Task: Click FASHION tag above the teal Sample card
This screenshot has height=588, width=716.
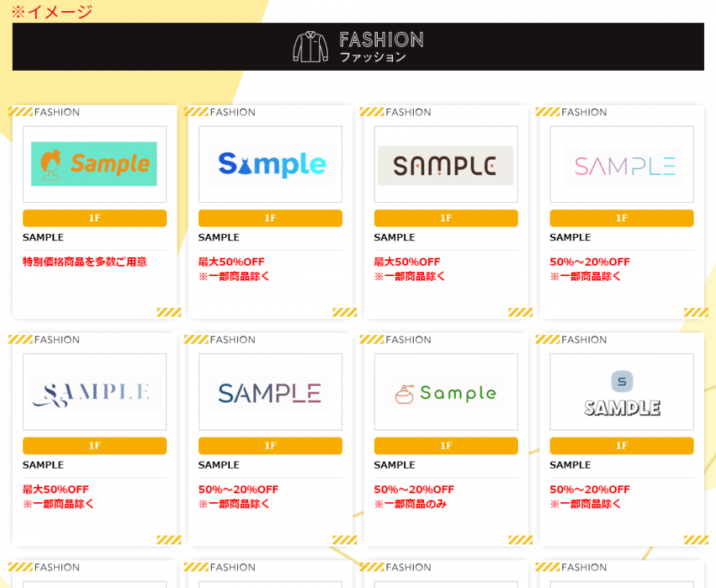Action: [x=57, y=112]
